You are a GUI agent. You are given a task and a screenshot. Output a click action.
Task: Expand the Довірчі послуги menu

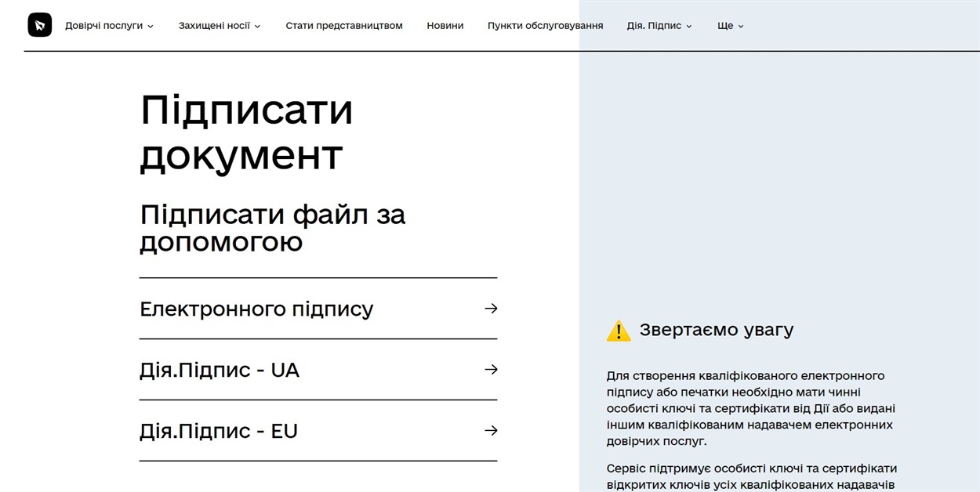click(109, 26)
